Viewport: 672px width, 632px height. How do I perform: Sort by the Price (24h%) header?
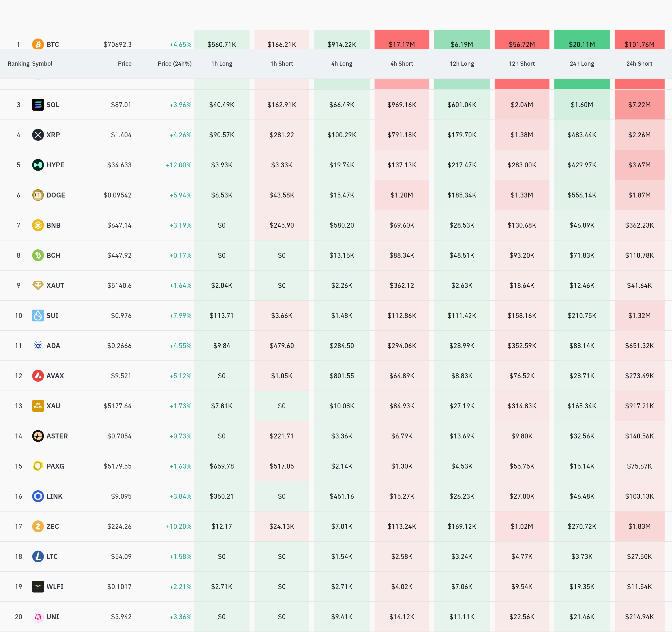click(x=174, y=63)
